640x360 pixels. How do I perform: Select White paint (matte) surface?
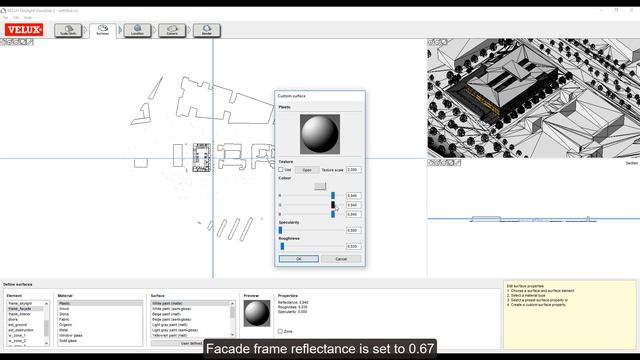point(190,304)
